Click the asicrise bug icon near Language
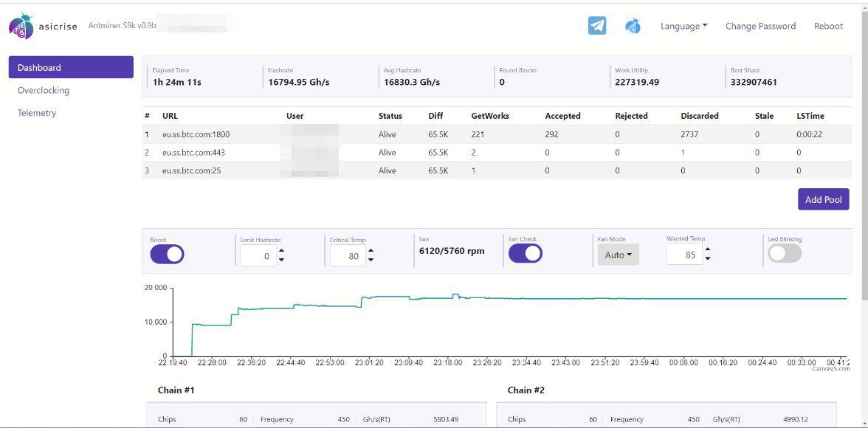Screen dimensions: 868x428 click(633, 26)
